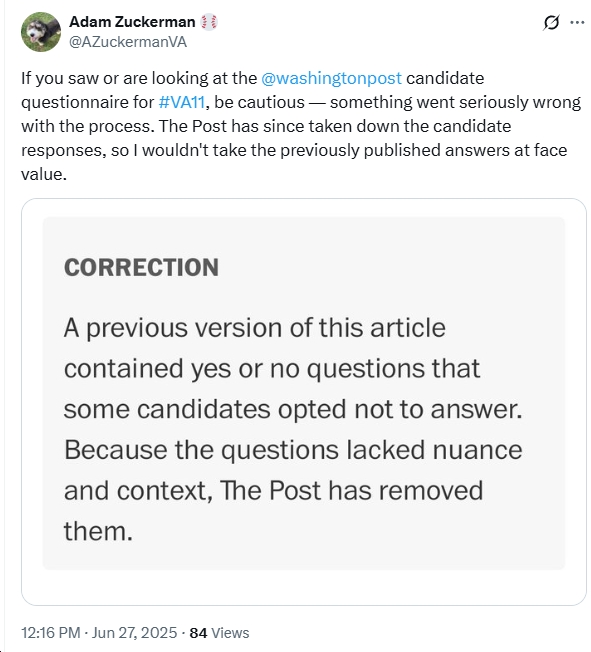This screenshot has width=591, height=652.
Task: Click the word 'value.' ending the tweet
Action: click(x=44, y=174)
